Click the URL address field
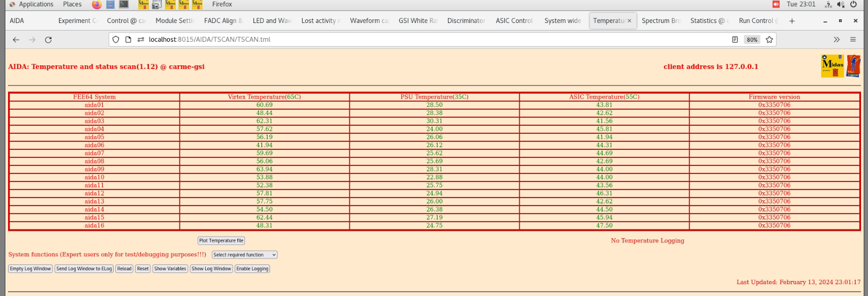This screenshot has width=868, height=296. (429, 40)
